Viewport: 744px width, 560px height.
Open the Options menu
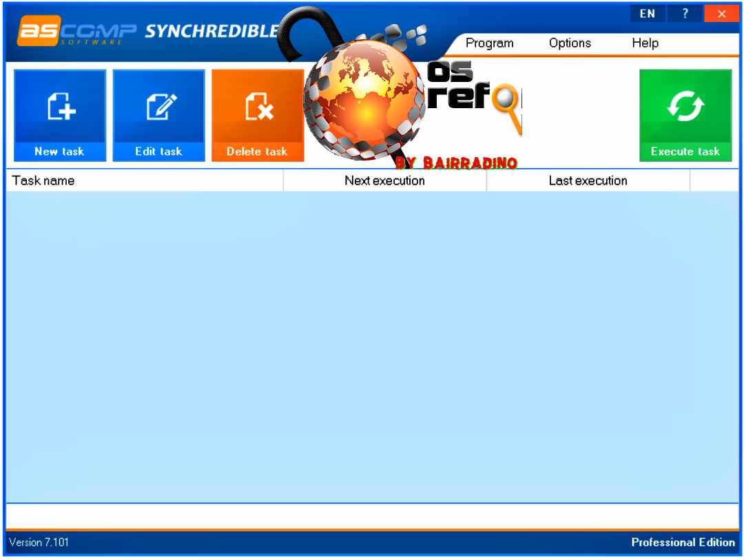coord(570,43)
